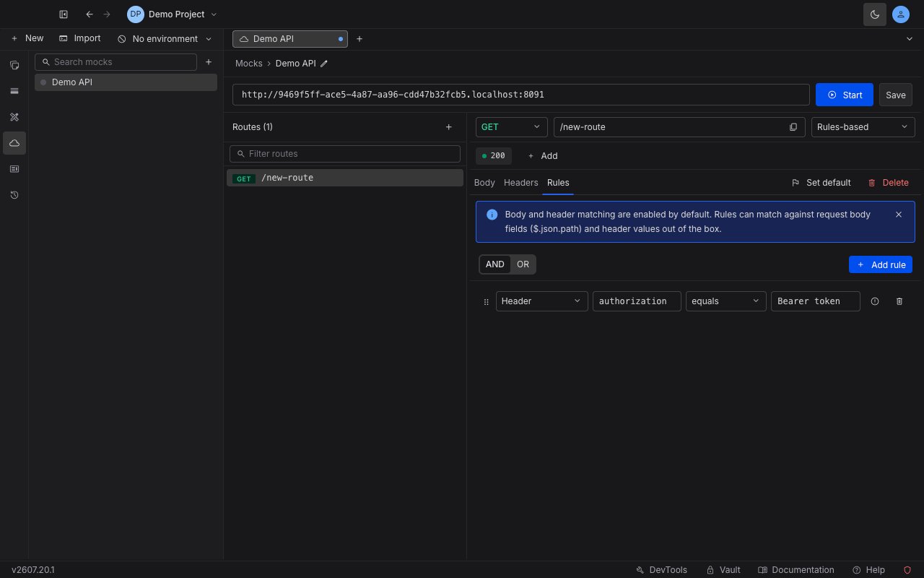Open the user account avatar
Image resolution: width=924 pixels, height=578 pixels.
[901, 14]
